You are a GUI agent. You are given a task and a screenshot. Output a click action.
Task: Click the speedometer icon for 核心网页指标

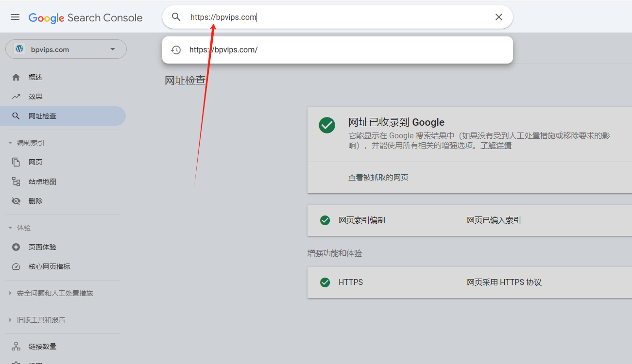(x=16, y=266)
